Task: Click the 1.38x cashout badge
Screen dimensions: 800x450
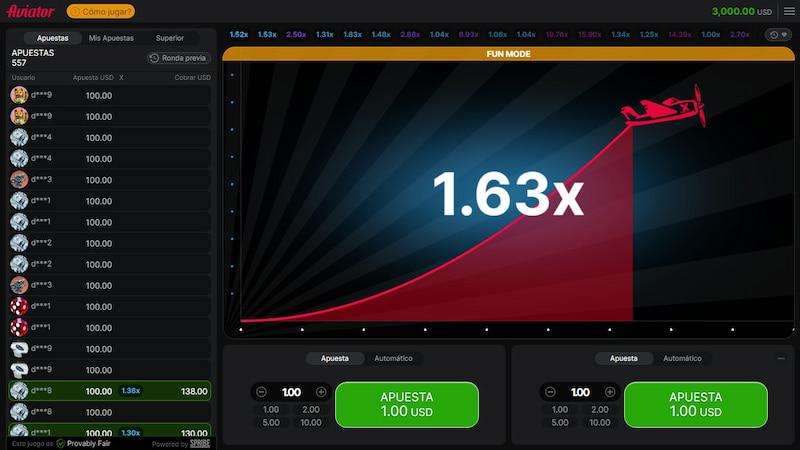Action: 131,391
